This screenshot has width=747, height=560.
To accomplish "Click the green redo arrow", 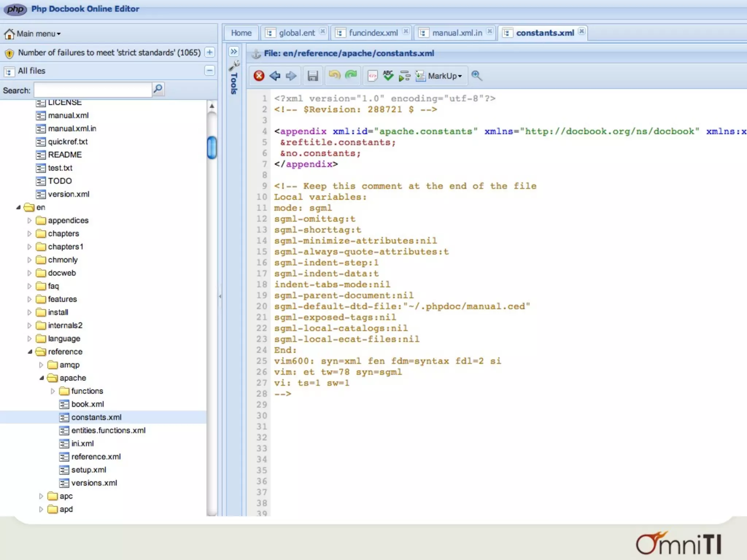I will (x=351, y=75).
